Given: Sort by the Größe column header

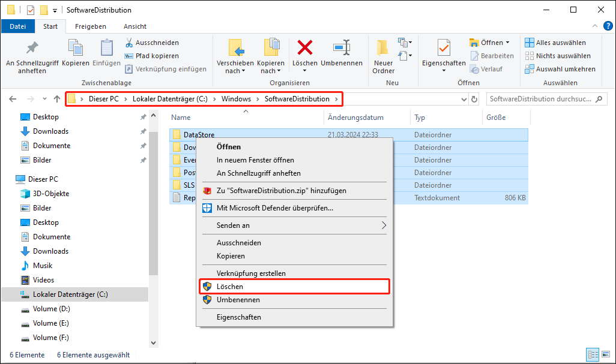Looking at the screenshot, I should 506,118.
